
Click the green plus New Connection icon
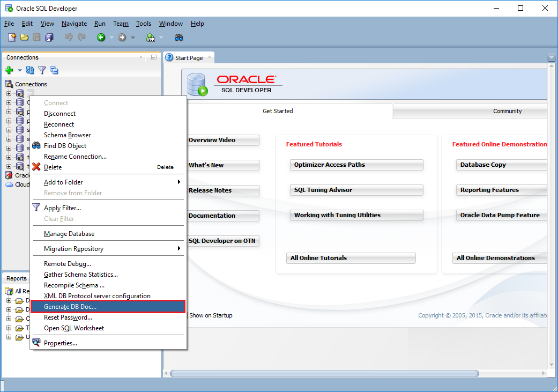[x=9, y=70]
